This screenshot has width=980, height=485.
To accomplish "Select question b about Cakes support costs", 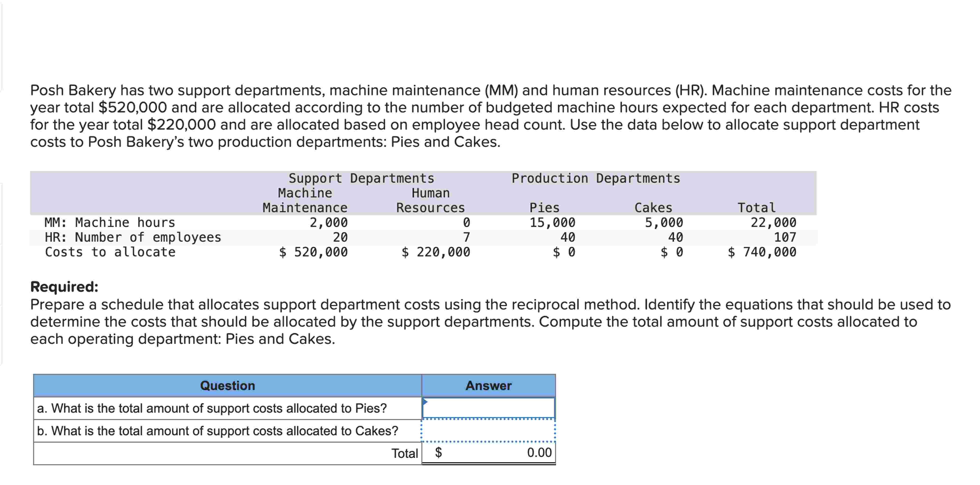I will click(218, 431).
